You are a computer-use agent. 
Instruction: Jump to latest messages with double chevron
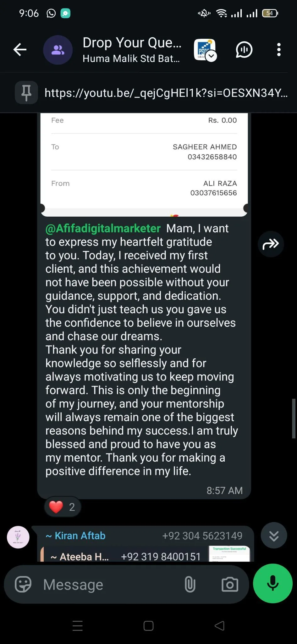274,535
